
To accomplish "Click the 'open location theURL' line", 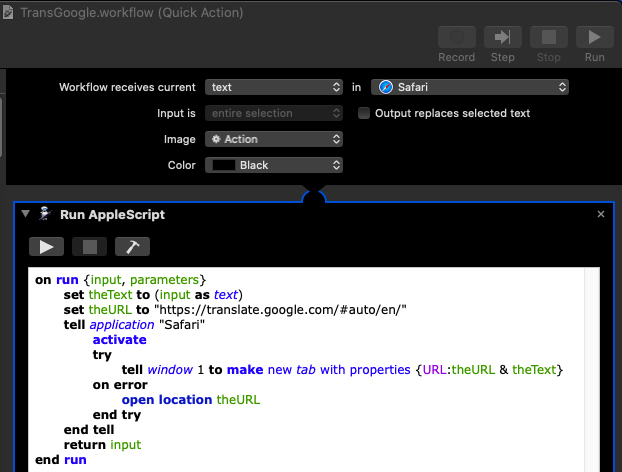I will click(191, 400).
